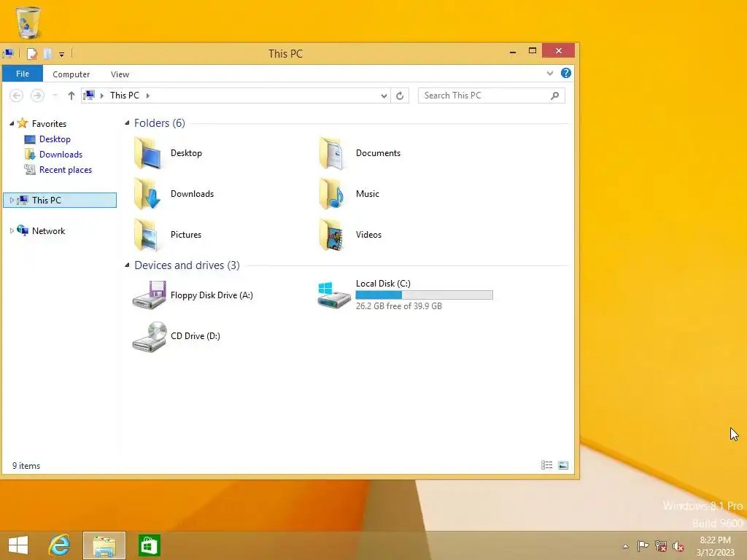Viewport: 747px width, 560px height.
Task: Click the muted volume tray icon
Action: point(678,546)
